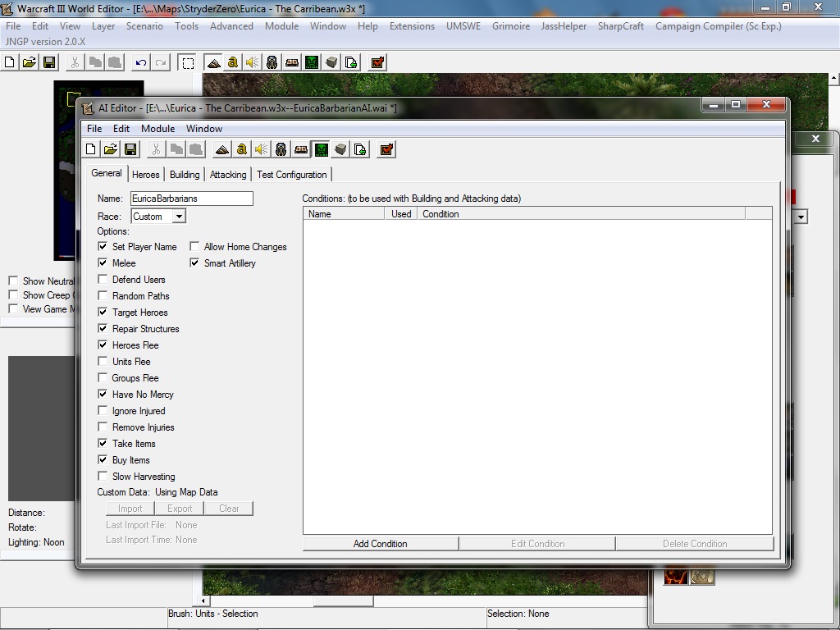Enable the Defend Users checkbox

(103, 279)
